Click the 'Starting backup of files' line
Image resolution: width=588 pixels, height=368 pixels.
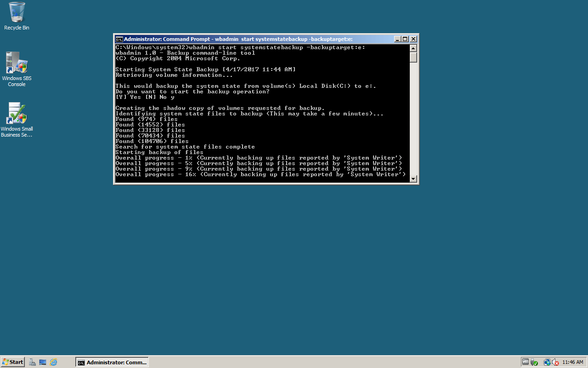(159, 152)
